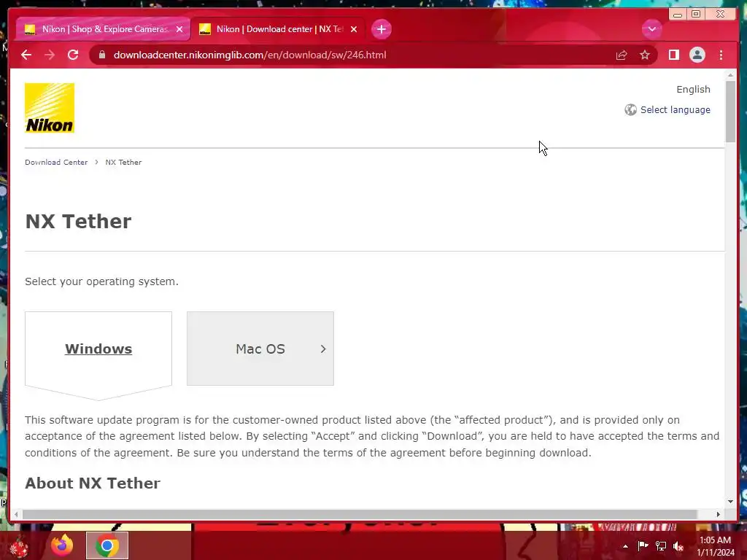Click the Chrome taskbar icon
The width and height of the screenshot is (747, 560).
(x=107, y=545)
